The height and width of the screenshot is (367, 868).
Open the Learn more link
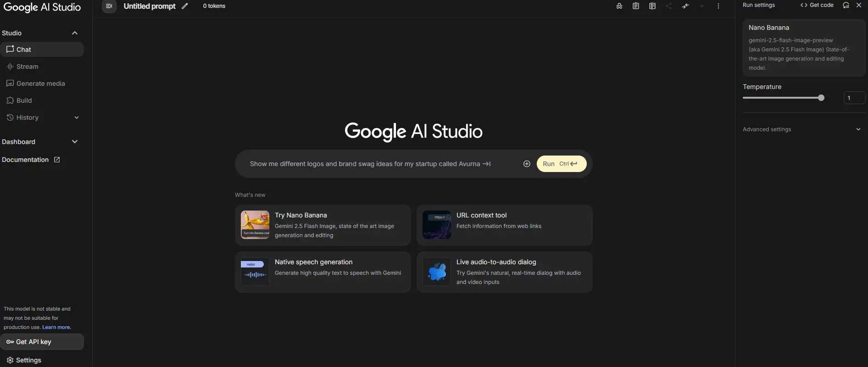pos(56,327)
